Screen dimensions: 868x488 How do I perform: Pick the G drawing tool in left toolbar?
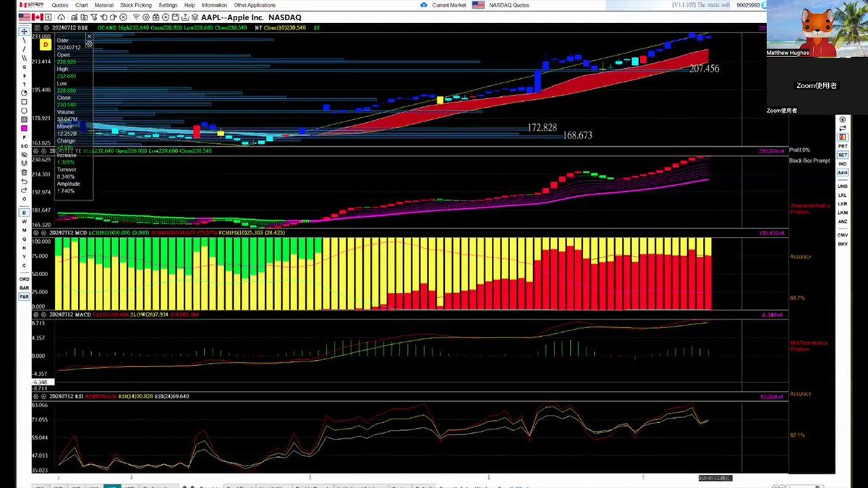click(24, 67)
